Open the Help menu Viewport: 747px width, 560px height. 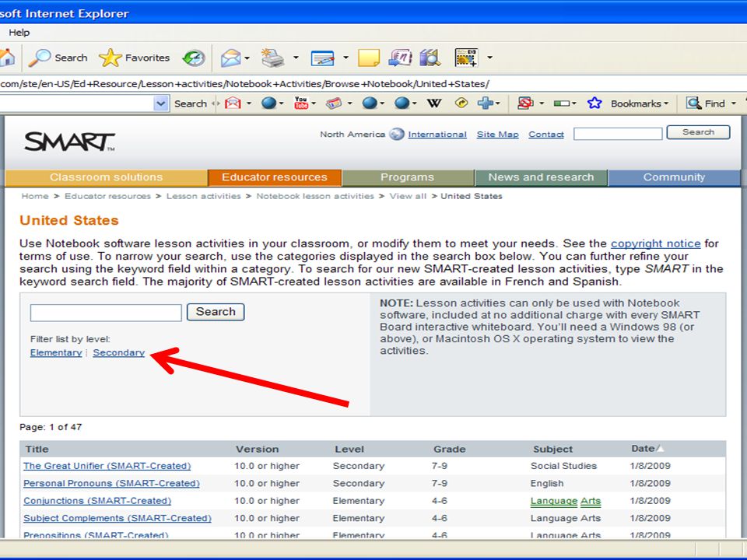click(x=19, y=33)
